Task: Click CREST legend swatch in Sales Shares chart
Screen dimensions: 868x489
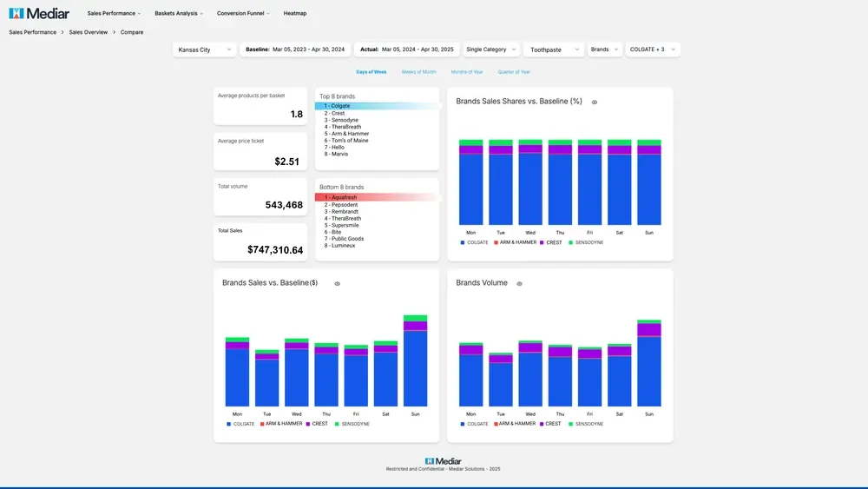Action: point(542,242)
